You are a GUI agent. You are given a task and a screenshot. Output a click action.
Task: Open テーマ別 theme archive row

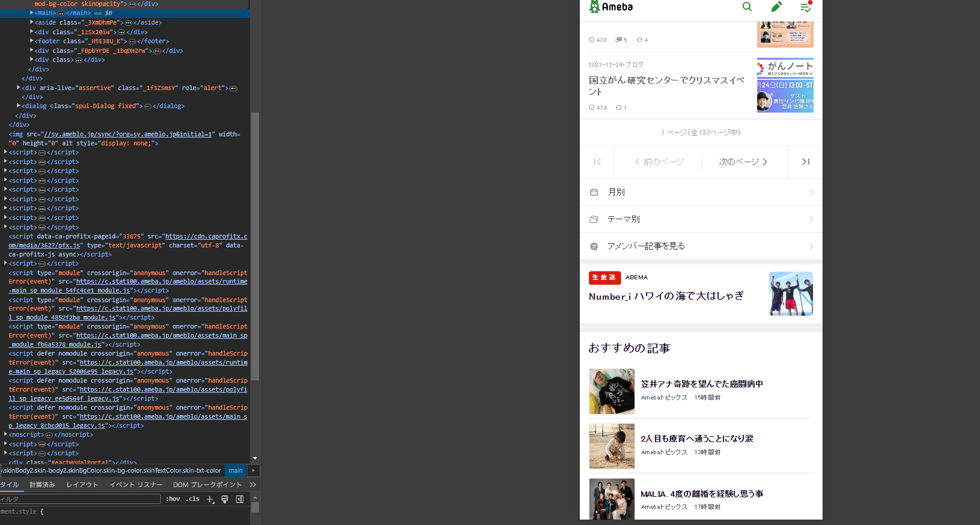[701, 219]
